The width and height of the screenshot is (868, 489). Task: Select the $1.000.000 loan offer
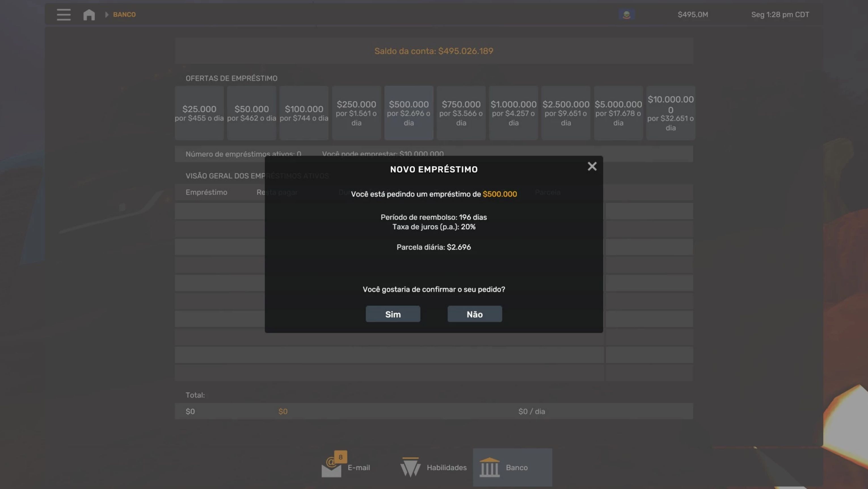(x=513, y=113)
